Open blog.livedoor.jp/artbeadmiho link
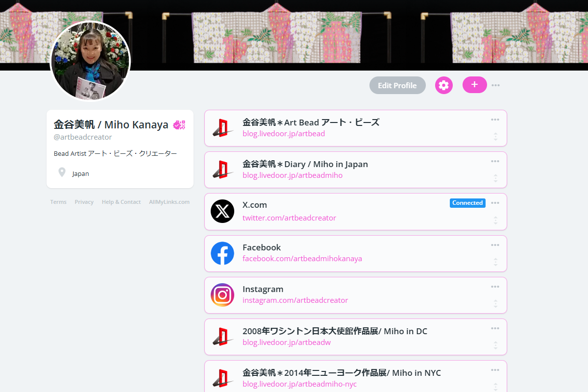 click(x=293, y=175)
